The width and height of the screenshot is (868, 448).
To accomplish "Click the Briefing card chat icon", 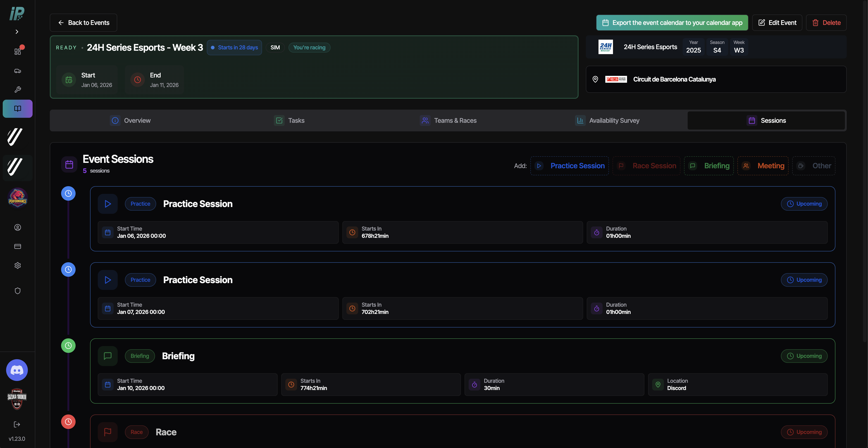I will click(x=108, y=356).
